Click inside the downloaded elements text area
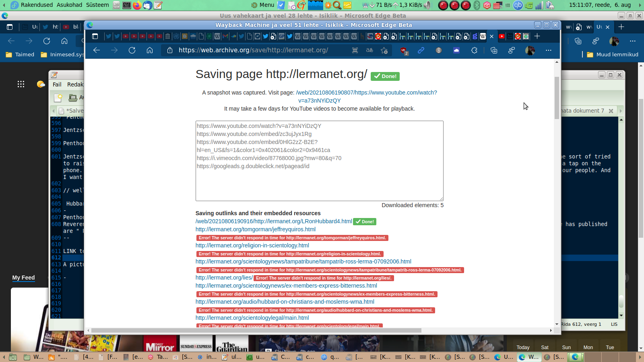Viewport: 644px width, 362px height. coord(320,161)
